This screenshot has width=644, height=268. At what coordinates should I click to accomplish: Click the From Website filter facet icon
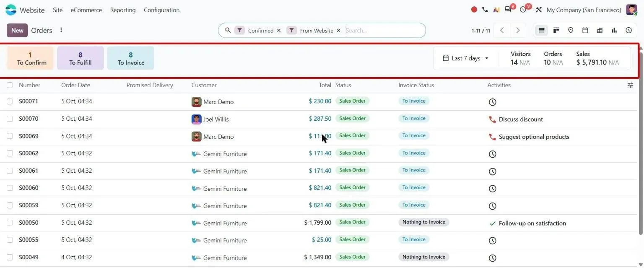pos(291,30)
